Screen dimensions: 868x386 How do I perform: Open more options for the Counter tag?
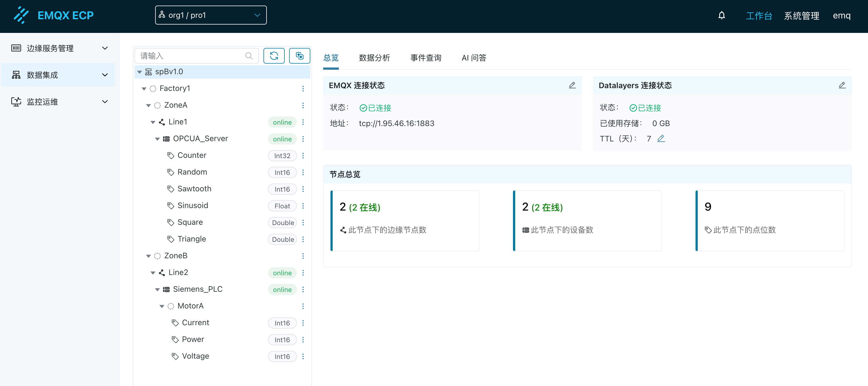303,155
